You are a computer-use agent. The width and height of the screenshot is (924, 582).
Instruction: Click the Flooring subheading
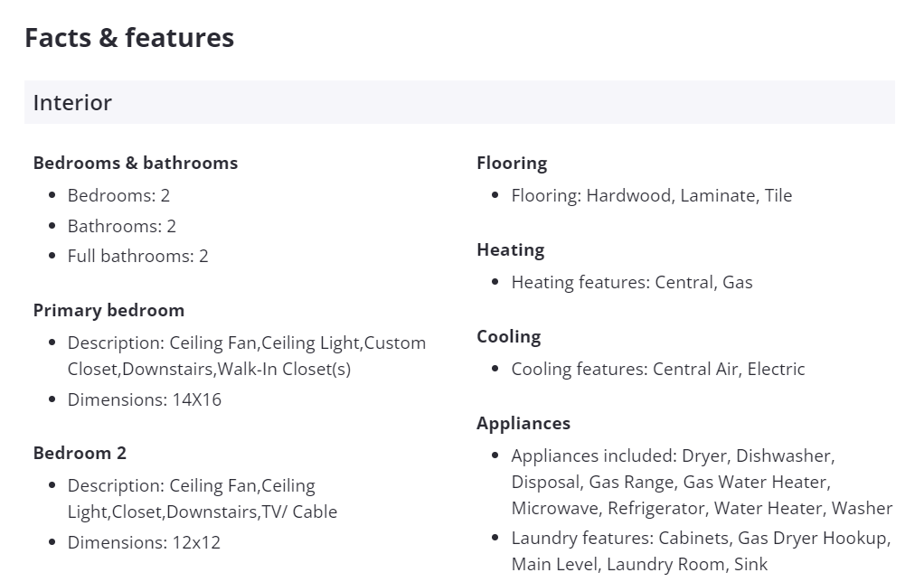click(512, 164)
